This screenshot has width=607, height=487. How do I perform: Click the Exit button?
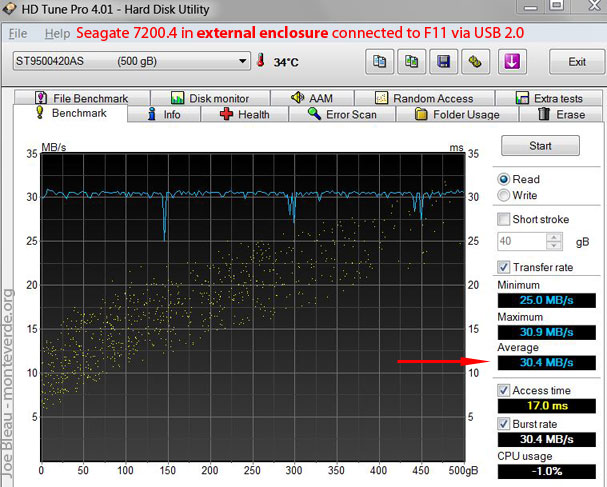[x=576, y=62]
